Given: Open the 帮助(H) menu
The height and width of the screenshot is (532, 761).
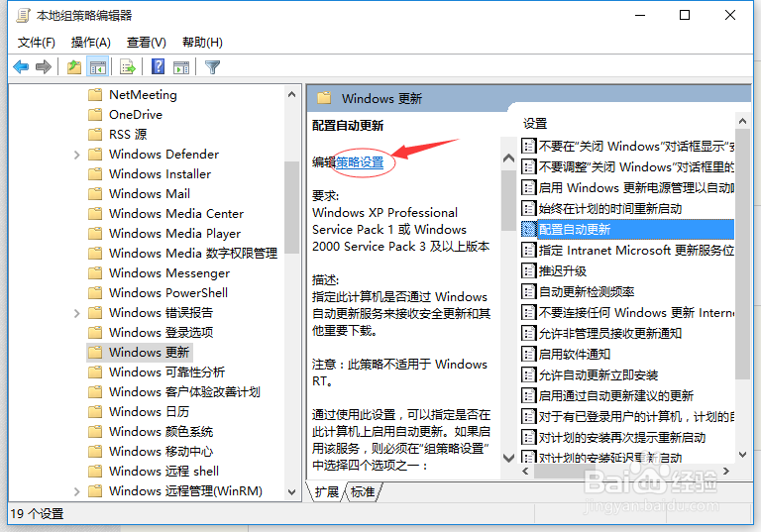Looking at the screenshot, I should click(x=202, y=43).
